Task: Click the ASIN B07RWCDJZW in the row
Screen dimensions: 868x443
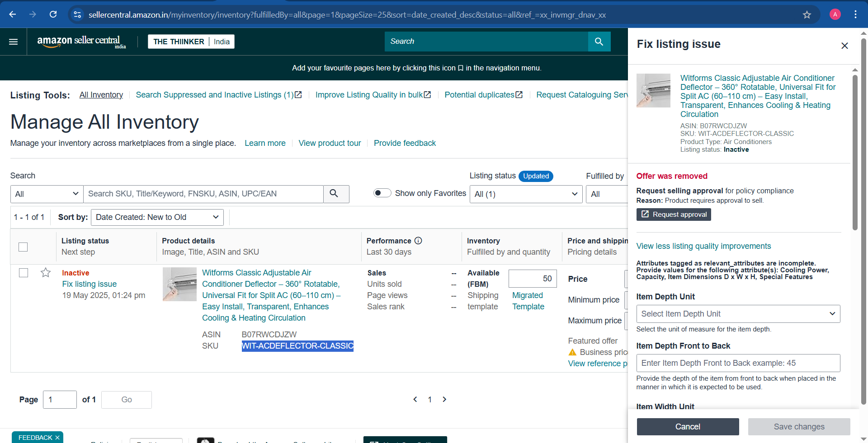Action: point(269,335)
